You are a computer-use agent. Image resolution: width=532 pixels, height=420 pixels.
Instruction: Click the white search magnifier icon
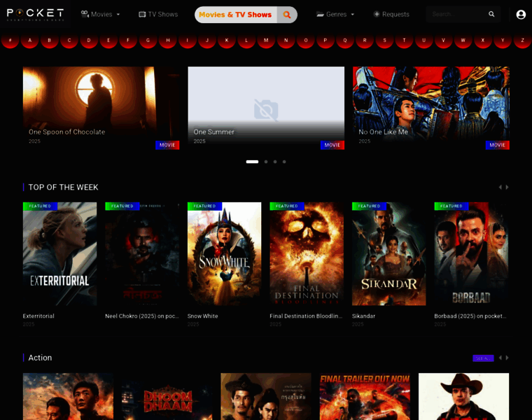[x=491, y=14]
